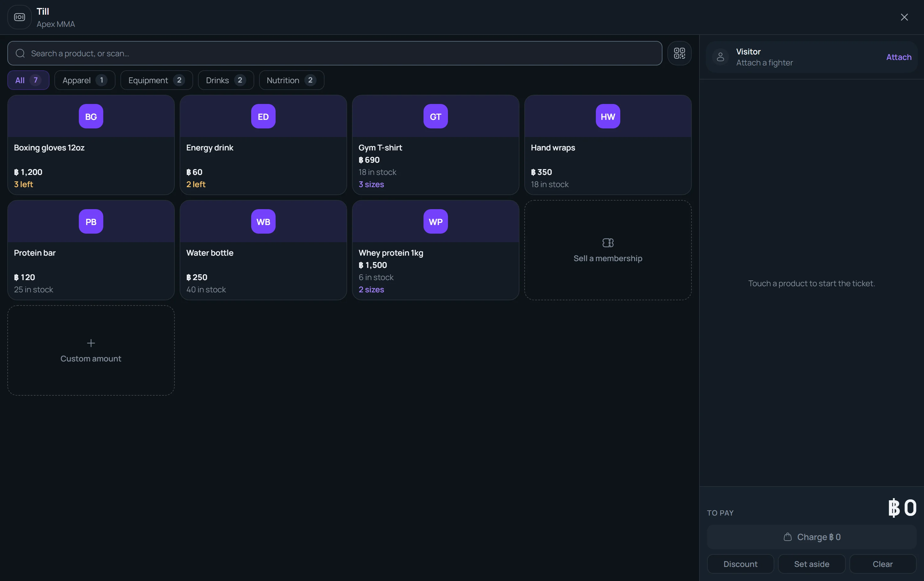Screen dimensions: 924x581
Task: Filter products by Apparel
Action: click(85, 80)
